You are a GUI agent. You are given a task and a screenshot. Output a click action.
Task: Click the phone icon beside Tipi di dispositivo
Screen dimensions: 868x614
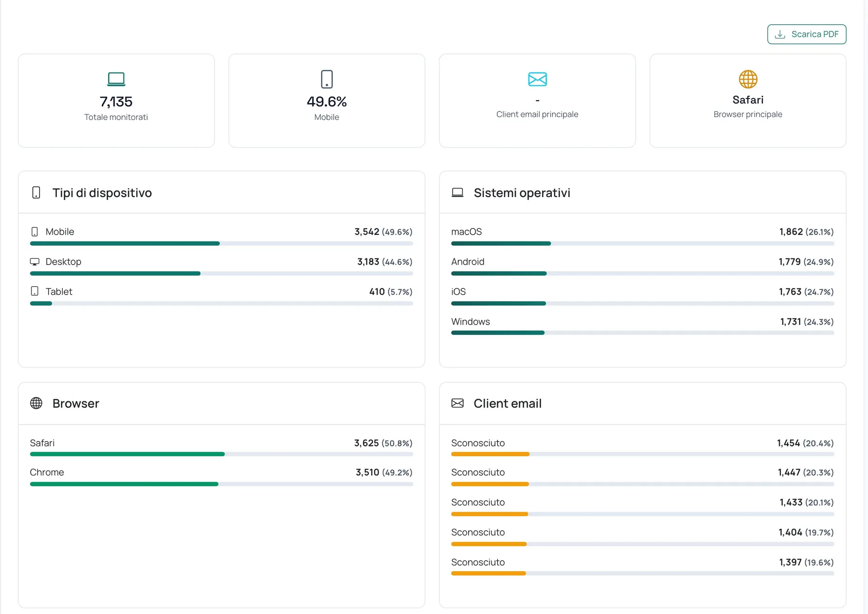(36, 192)
